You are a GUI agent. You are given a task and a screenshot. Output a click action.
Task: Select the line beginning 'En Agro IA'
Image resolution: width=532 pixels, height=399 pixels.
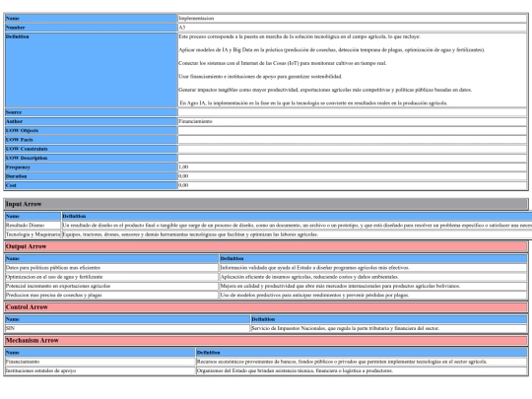pyautogui.click(x=313, y=102)
